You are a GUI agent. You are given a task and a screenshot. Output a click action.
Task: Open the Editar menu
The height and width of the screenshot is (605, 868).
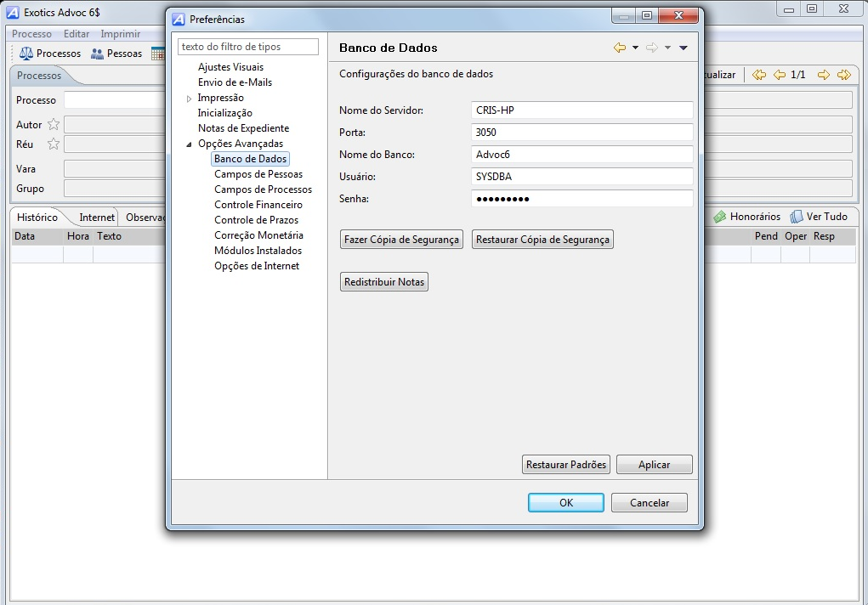[77, 34]
